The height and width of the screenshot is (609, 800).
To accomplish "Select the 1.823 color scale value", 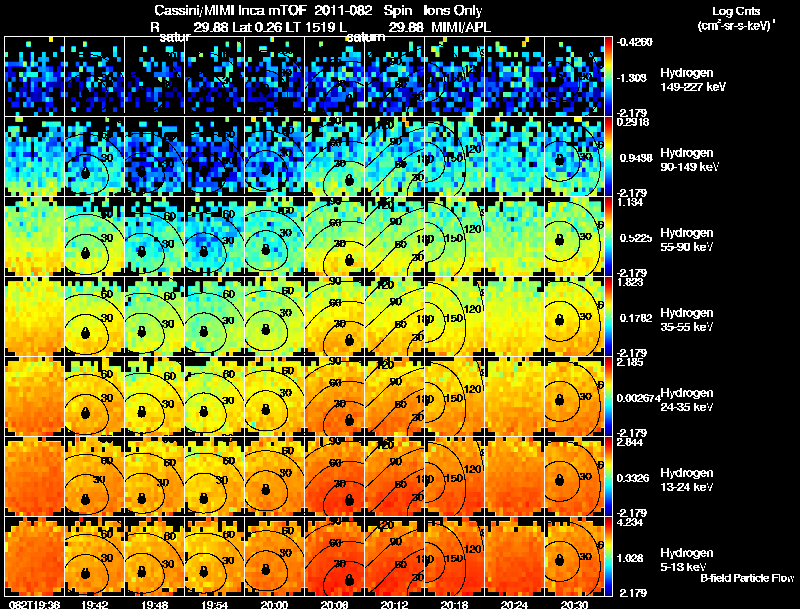I will [x=630, y=282].
